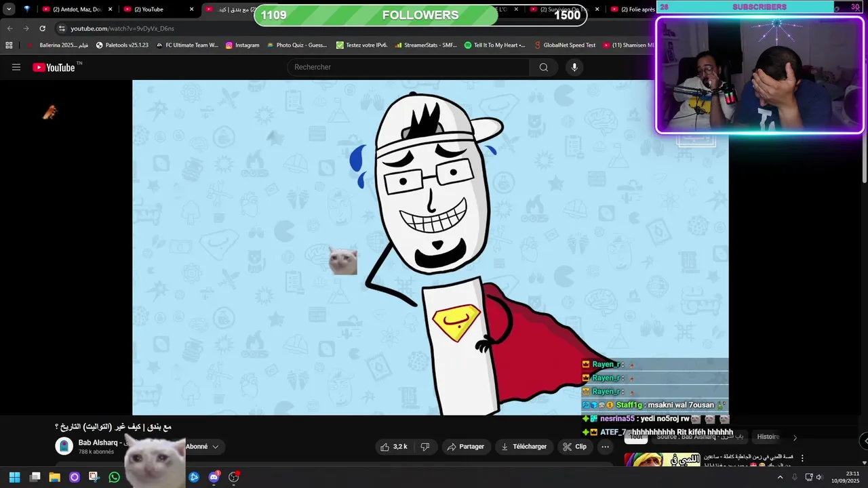868x488 pixels.
Task: Open Task View from the taskbar
Action: click(35, 477)
